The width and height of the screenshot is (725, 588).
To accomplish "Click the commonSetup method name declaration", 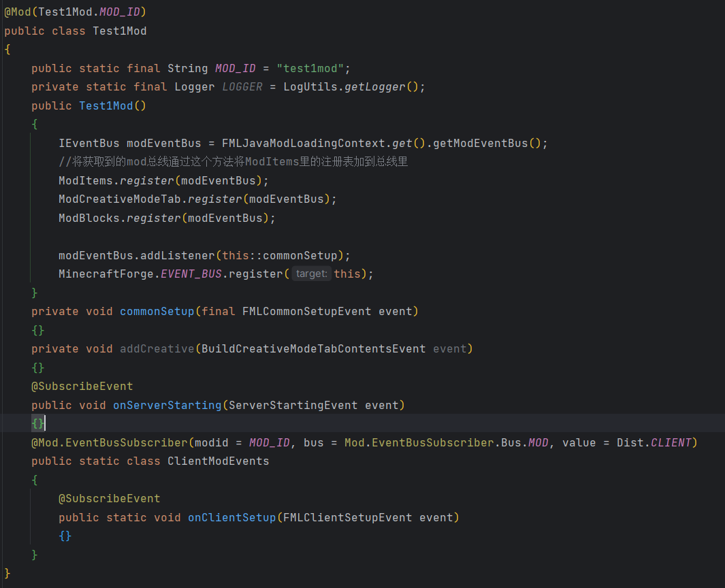I will click(x=157, y=312).
